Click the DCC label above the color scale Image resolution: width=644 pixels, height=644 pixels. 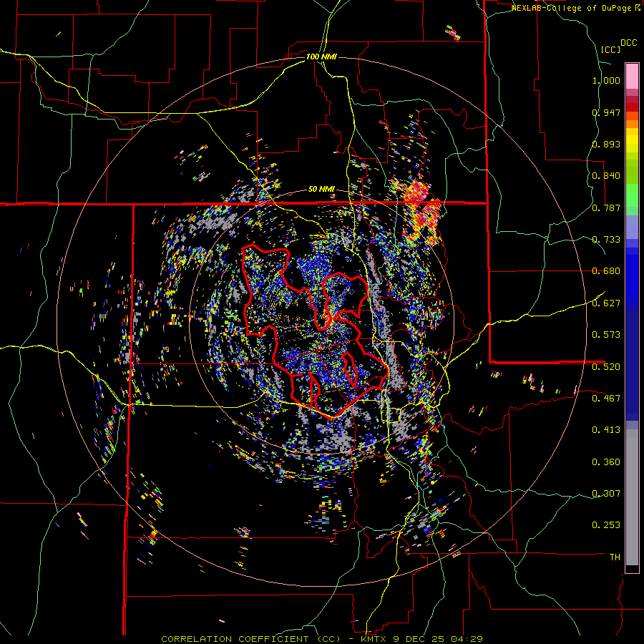tap(628, 43)
